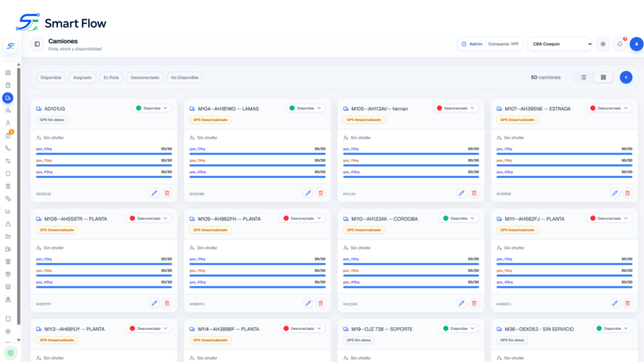
Task: Open the clipboard icon in sidebar
Action: click(8, 85)
